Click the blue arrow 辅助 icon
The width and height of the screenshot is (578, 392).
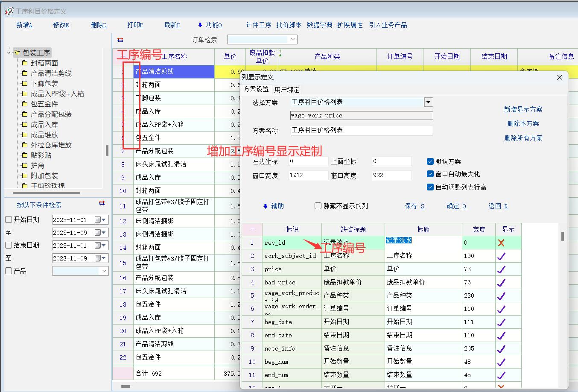point(265,206)
